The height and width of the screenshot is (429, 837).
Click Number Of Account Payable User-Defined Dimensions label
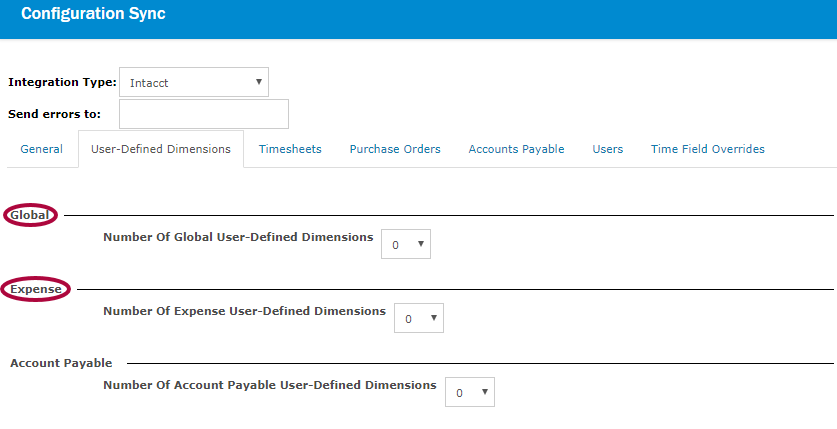pos(270,385)
